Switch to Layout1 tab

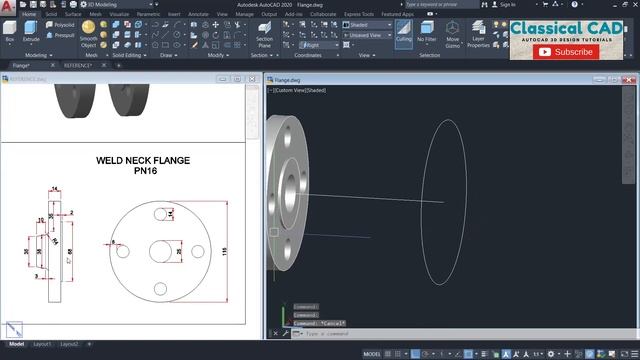(42, 344)
